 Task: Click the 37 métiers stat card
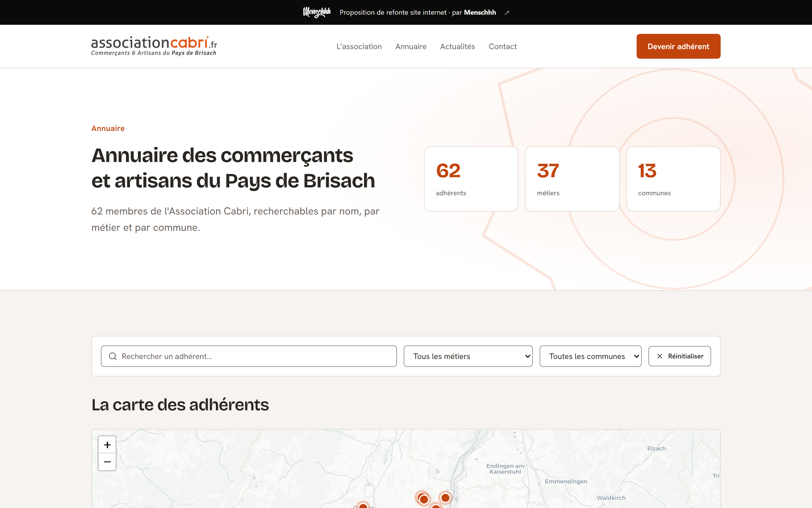(x=572, y=179)
